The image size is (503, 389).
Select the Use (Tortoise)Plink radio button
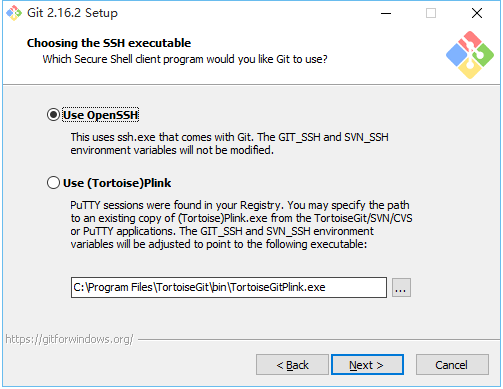click(53, 183)
